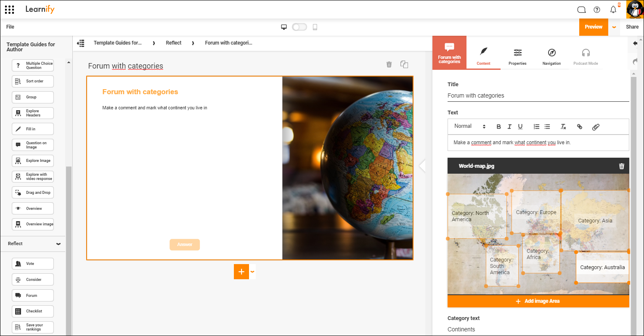Attach a file with the paperclip icon

596,127
